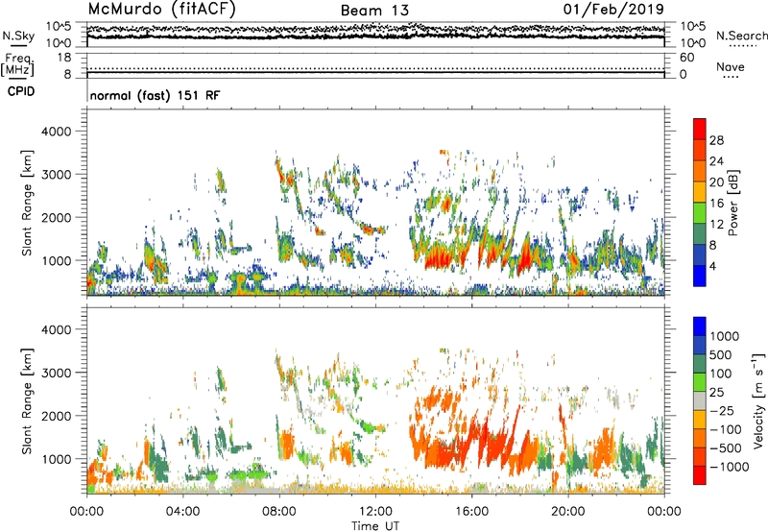Click Slant Range [km] title of power panel
This screenshot has height=532, width=768.
point(27,203)
